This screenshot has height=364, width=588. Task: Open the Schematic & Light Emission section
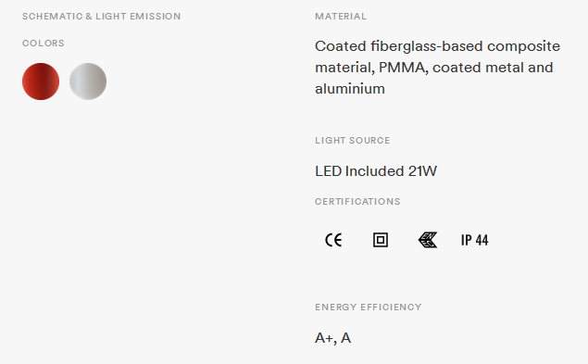coord(101,16)
